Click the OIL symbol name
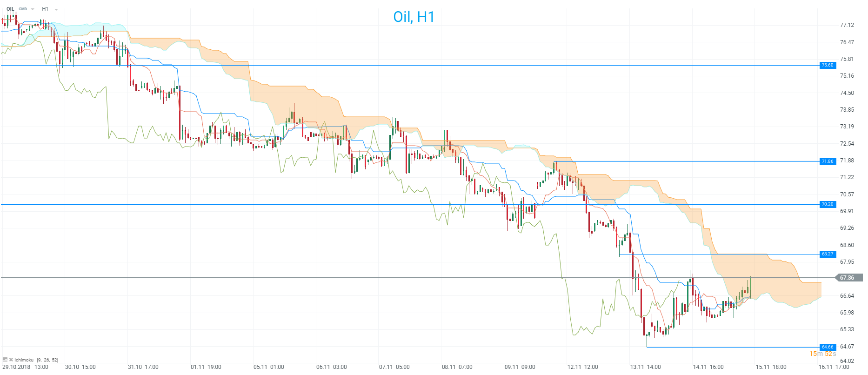The image size is (868, 375). pos(10,9)
